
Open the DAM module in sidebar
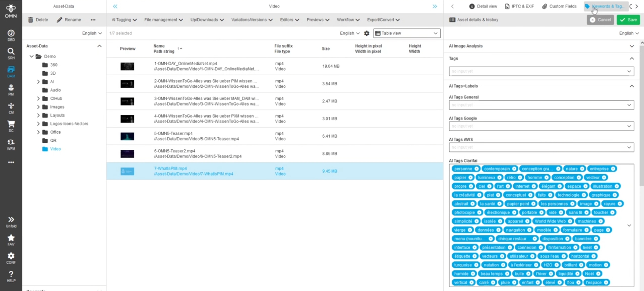pos(11,71)
